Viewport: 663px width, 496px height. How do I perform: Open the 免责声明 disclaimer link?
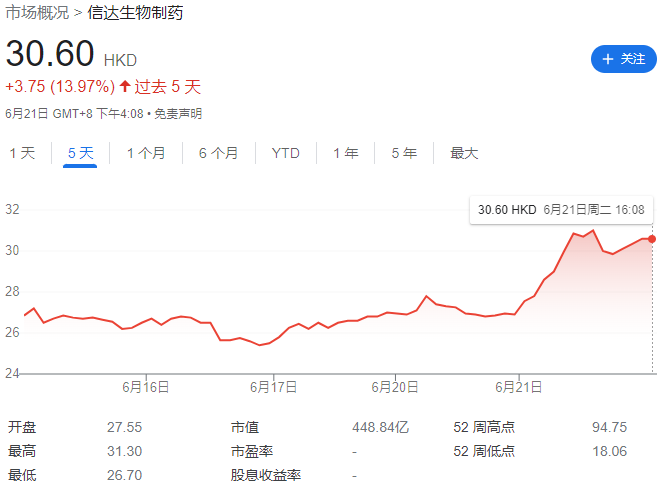pyautogui.click(x=178, y=114)
